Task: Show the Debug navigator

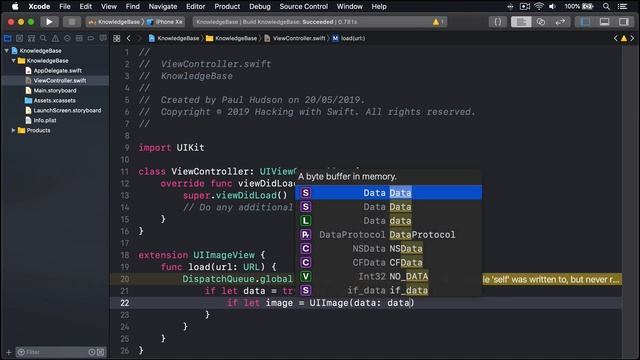Action: coord(79,38)
